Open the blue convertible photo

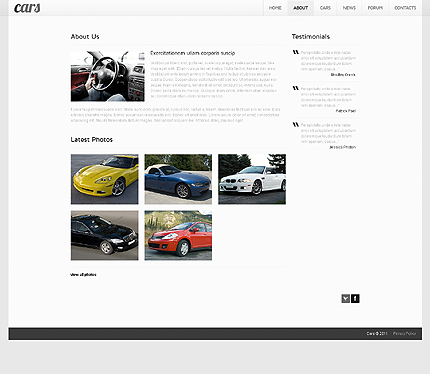click(x=178, y=179)
